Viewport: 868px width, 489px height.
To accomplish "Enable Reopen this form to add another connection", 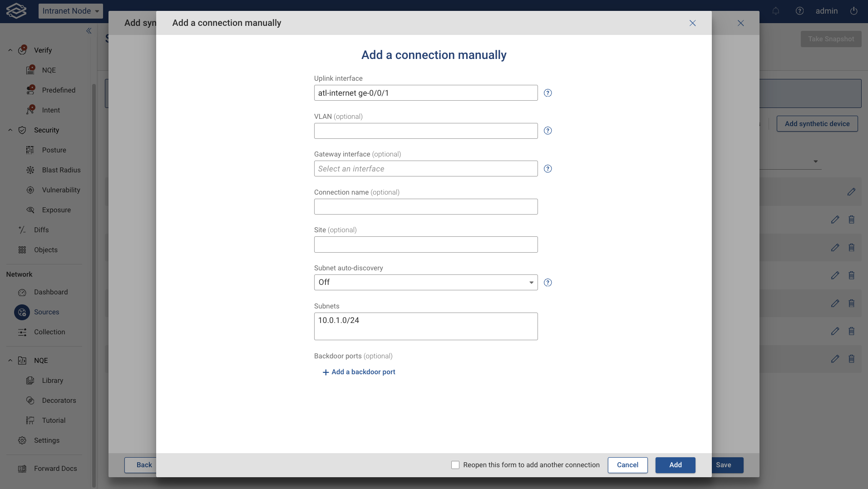I will coord(455,465).
